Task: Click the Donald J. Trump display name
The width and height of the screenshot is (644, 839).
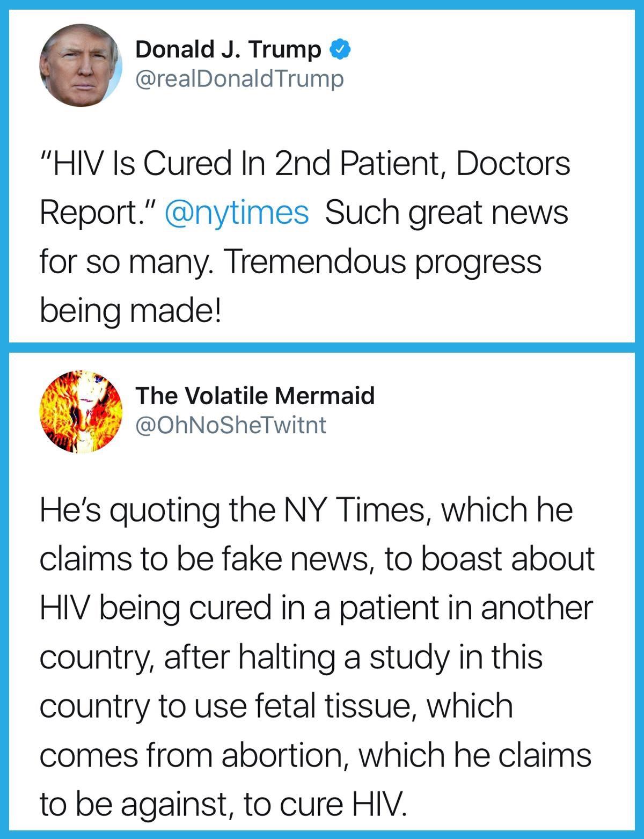Action: [x=228, y=50]
